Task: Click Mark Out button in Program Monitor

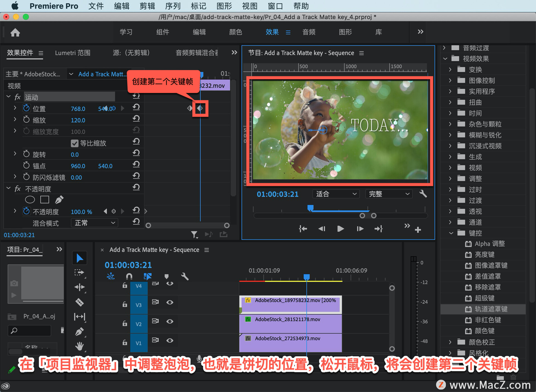Action: tap(379, 229)
